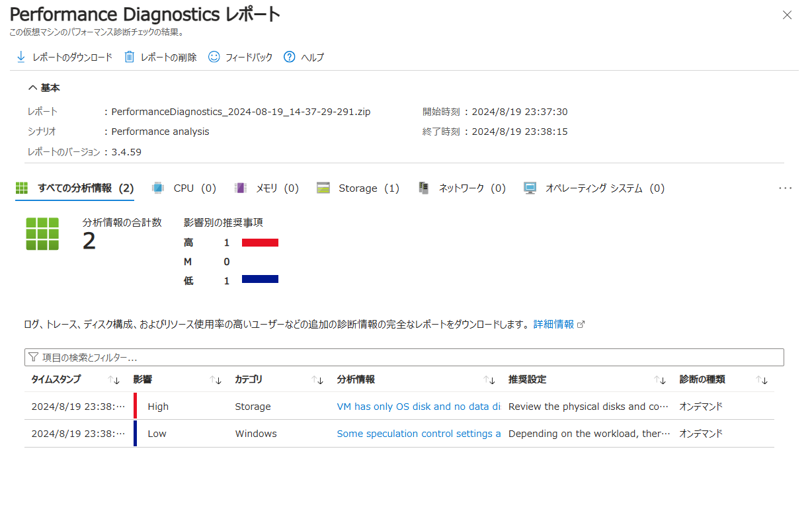Click the download report arrow icon
The height and width of the screenshot is (515, 812).
click(20, 57)
